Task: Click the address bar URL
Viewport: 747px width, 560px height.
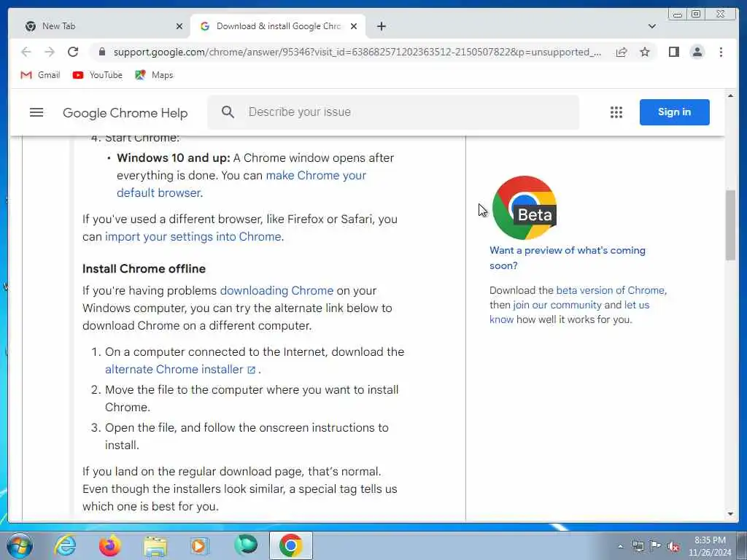Action: pos(357,52)
